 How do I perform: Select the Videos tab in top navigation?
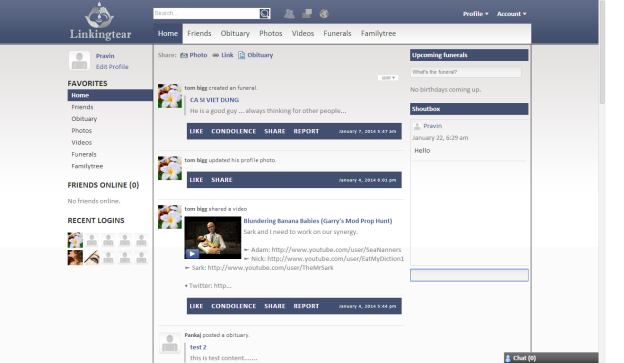[x=303, y=33]
